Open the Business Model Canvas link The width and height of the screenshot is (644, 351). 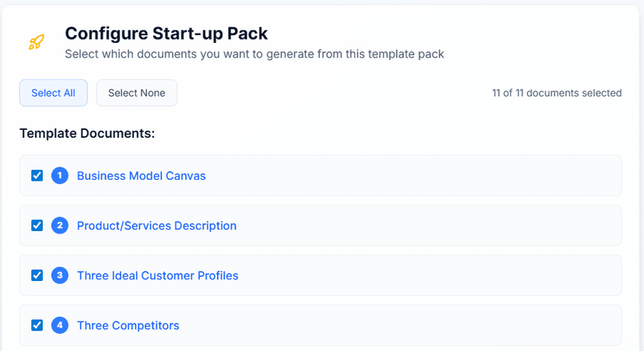(x=142, y=176)
